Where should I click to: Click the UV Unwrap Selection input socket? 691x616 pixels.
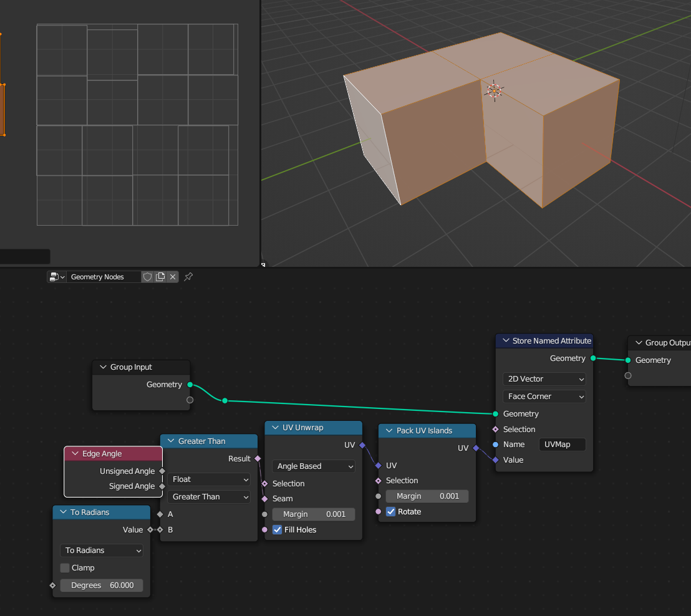click(x=264, y=483)
